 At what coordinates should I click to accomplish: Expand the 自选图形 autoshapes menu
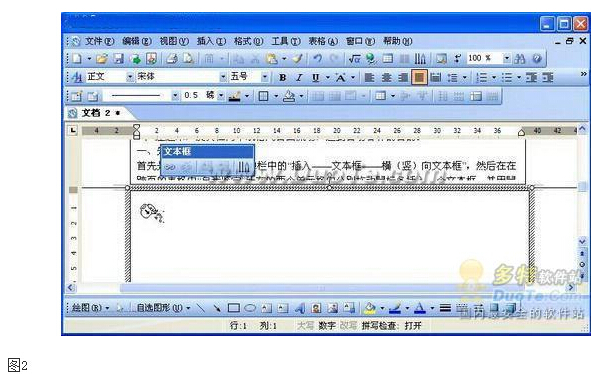pos(163,308)
